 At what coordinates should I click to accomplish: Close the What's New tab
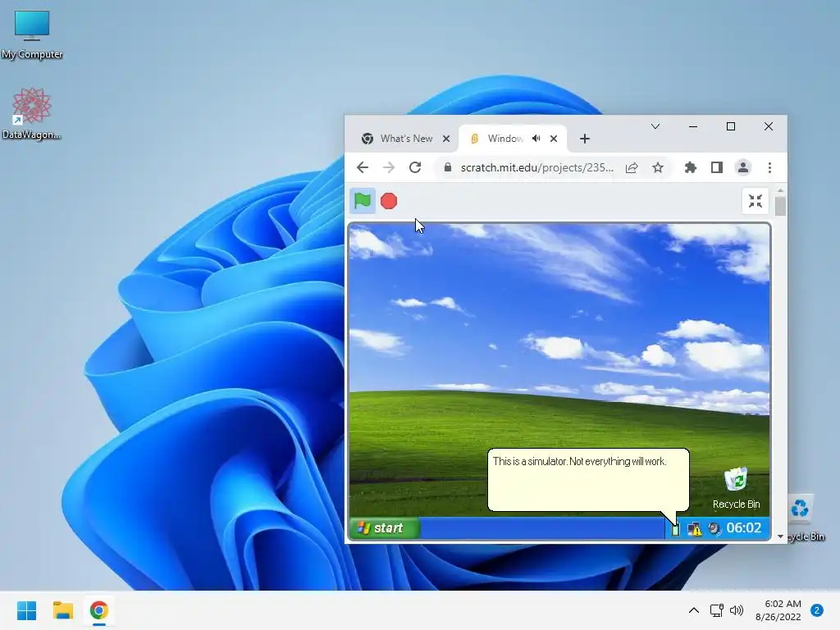446,139
